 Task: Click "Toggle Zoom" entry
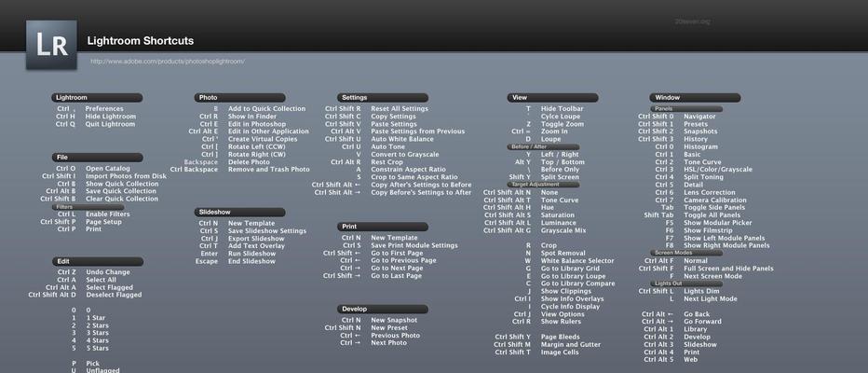563,124
